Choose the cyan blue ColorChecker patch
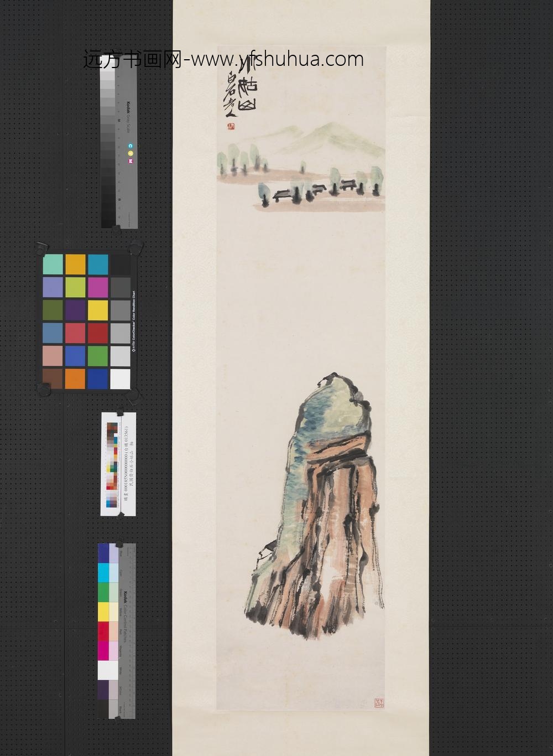Viewport: 553px width, 756px height. 98,265
